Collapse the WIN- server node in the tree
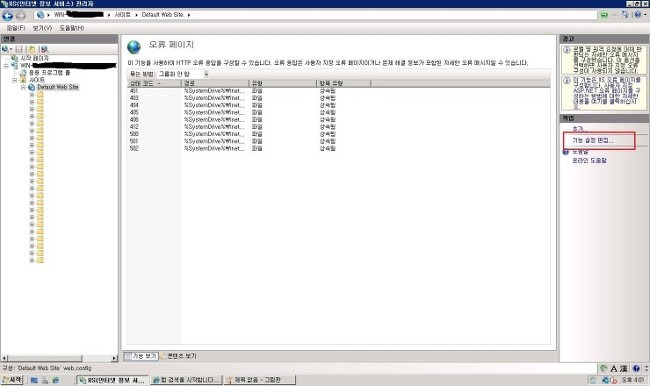Screen dimensions: 650x386 (6, 66)
